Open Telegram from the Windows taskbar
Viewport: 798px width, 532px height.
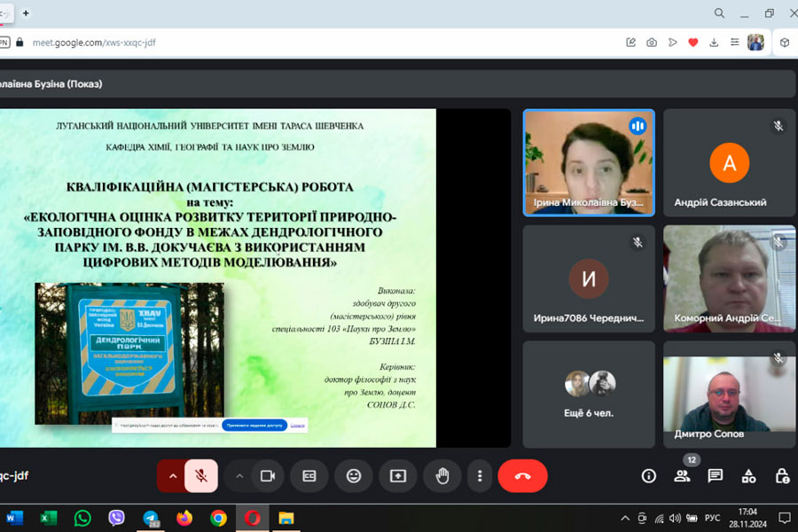[x=151, y=518]
